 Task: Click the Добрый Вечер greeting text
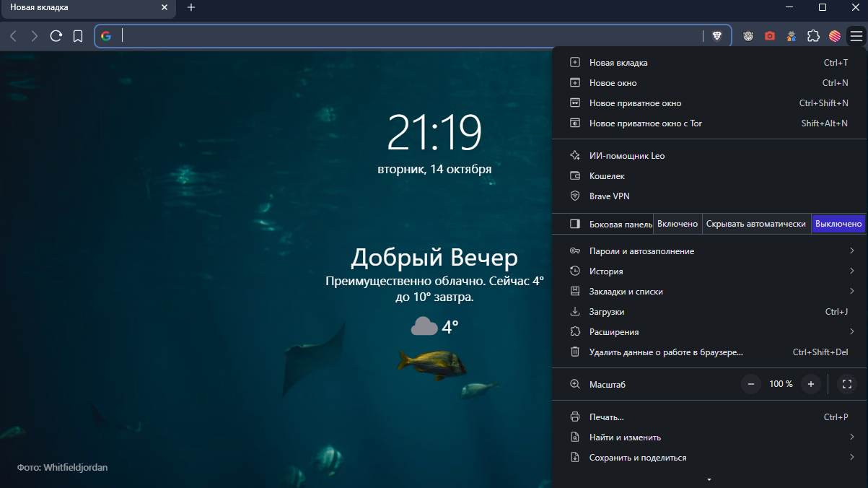coord(434,258)
